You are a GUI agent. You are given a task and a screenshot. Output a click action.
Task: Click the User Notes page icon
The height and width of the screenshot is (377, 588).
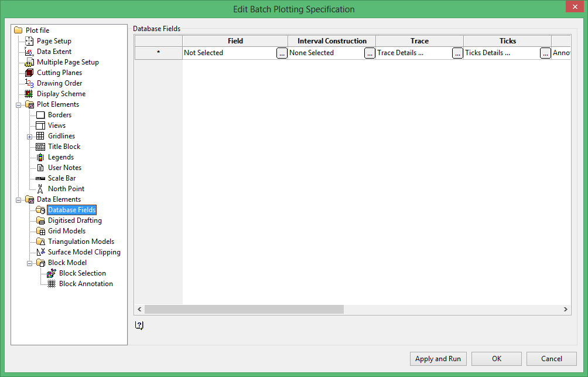(x=40, y=168)
